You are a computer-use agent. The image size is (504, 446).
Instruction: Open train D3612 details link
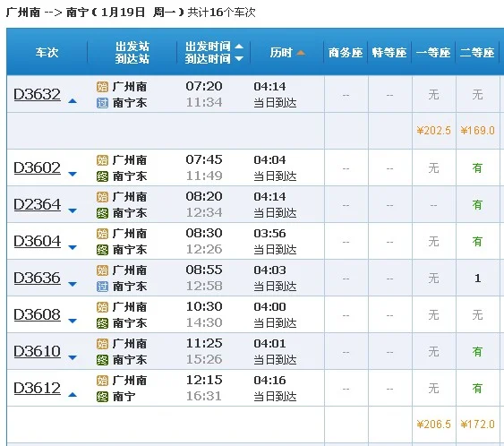pyautogui.click(x=37, y=388)
